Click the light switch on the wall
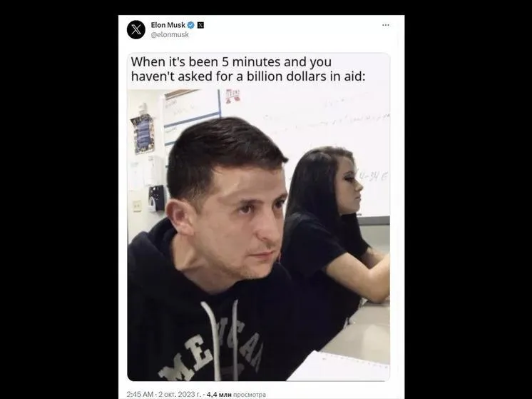This screenshot has width=532, height=399. coord(137,206)
